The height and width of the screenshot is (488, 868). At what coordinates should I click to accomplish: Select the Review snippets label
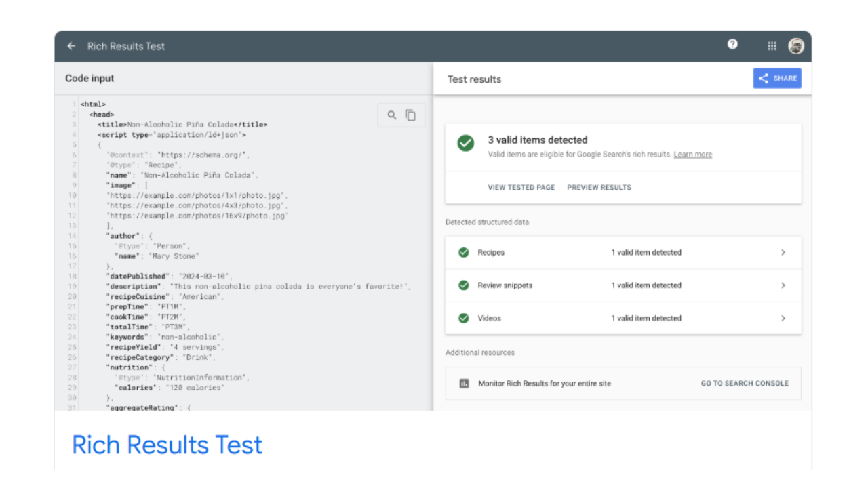tap(505, 285)
